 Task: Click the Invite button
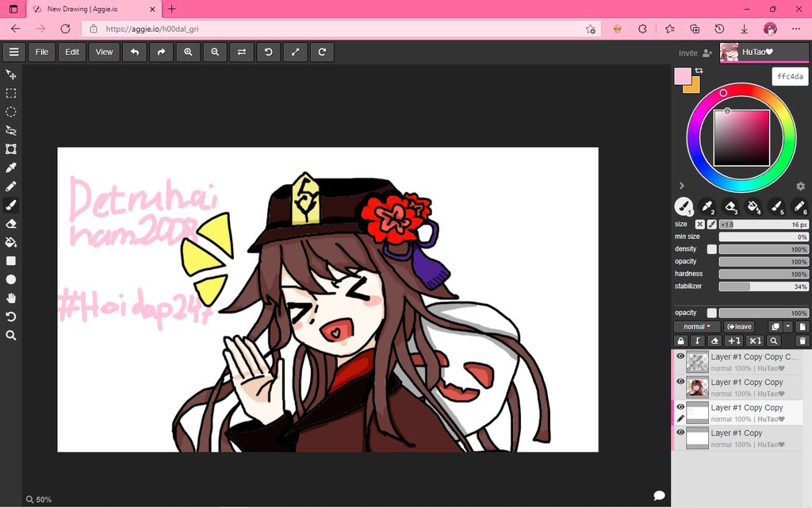tap(695, 53)
